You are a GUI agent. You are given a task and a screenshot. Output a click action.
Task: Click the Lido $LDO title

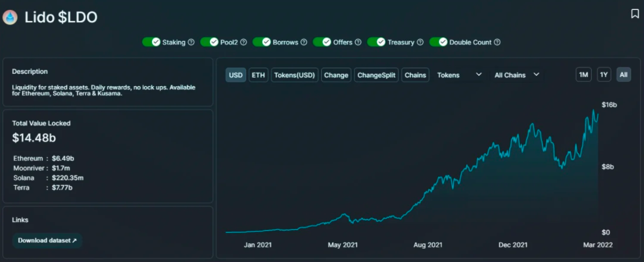click(x=61, y=17)
